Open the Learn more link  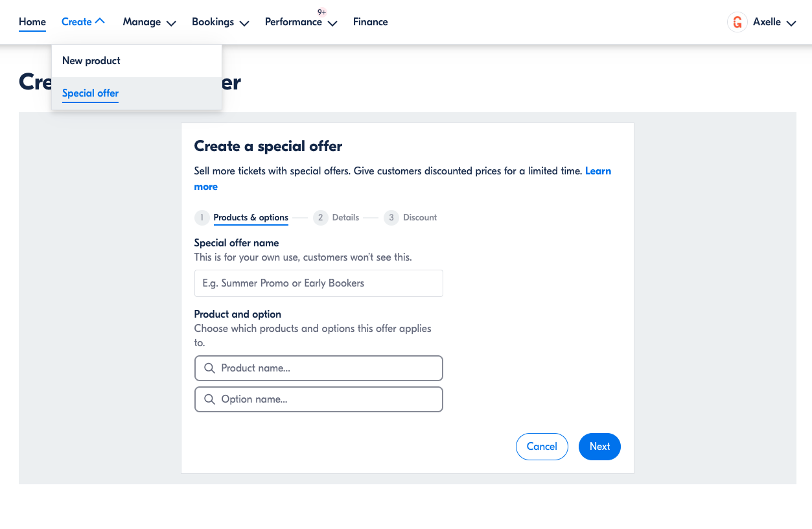click(206, 187)
